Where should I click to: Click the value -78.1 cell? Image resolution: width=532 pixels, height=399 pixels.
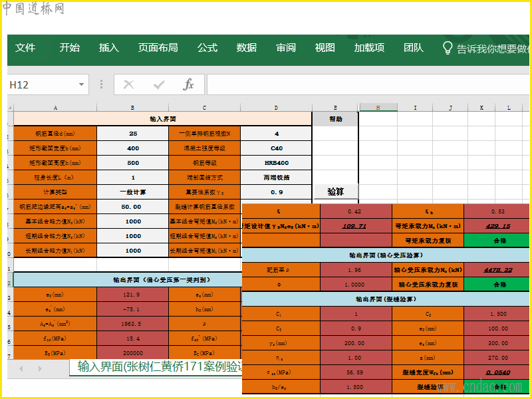coord(132,309)
